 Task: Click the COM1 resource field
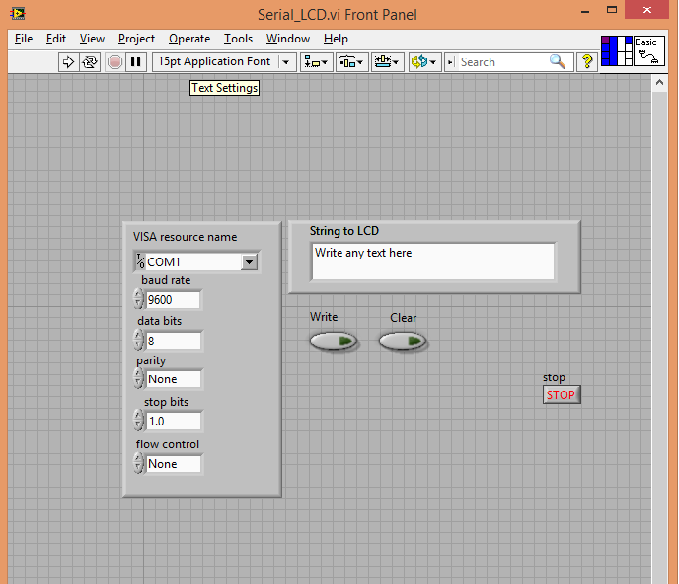coord(193,262)
